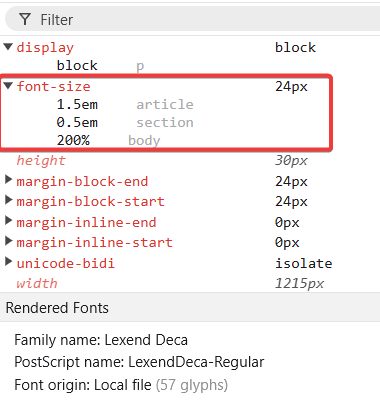Open the article selector rule link

click(165, 105)
